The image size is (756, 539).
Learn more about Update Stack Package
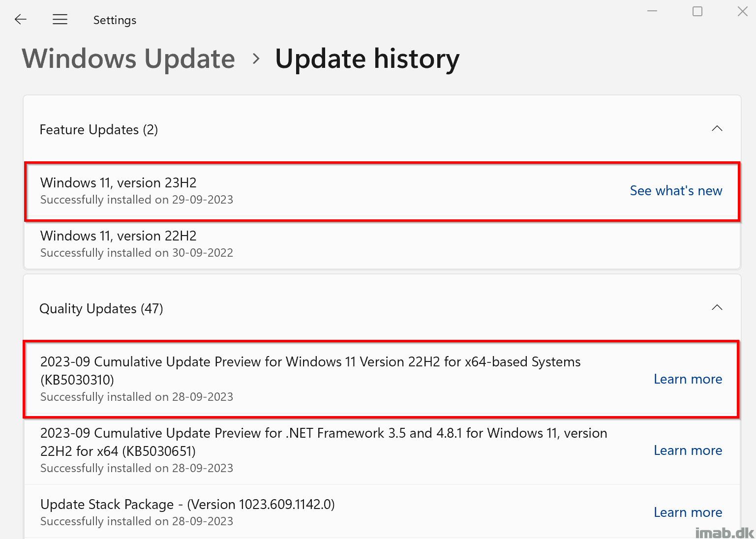pos(688,512)
